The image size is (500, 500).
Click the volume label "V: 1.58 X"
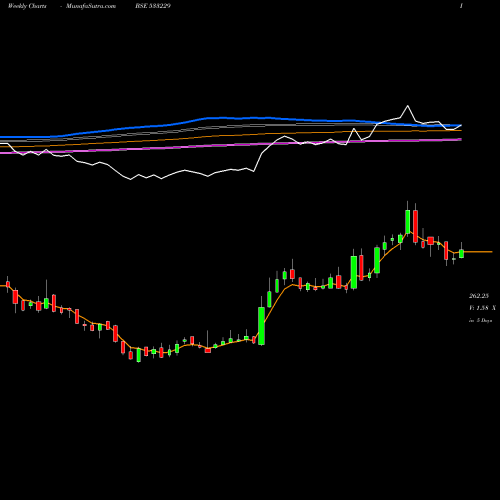click(x=482, y=308)
